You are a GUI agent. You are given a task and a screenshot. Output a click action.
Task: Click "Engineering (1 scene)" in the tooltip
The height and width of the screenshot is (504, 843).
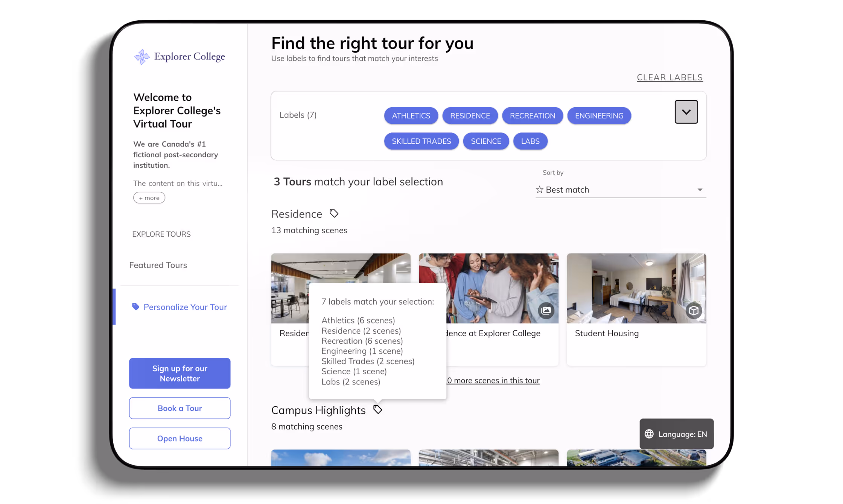362,351
